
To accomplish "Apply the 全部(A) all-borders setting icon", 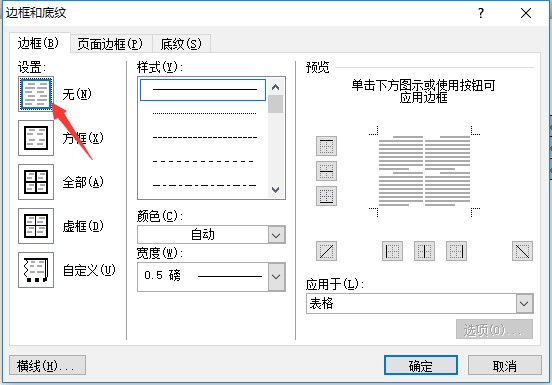I will 36,182.
